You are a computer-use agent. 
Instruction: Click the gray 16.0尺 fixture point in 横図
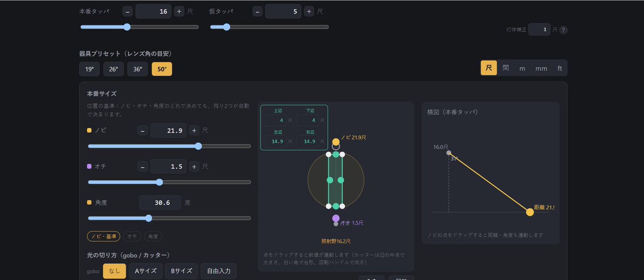(449, 153)
